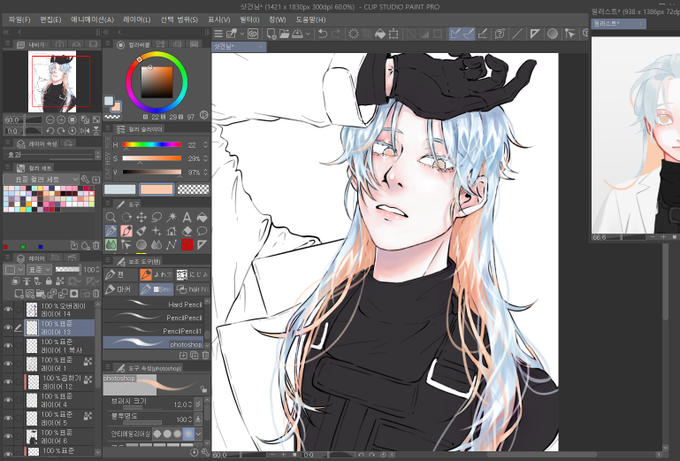The image size is (680, 461).
Task: Select the Auto select magic wand tool
Action: 172,217
